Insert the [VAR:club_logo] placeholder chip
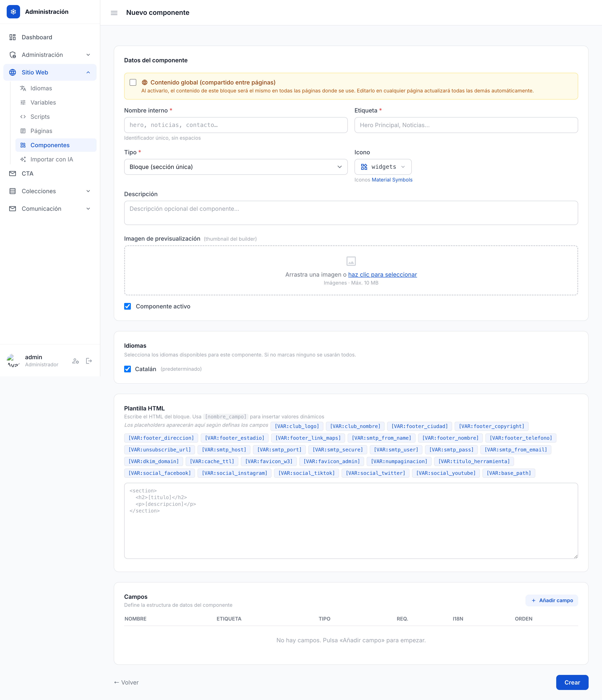Viewport: 602px width, 700px height. point(297,426)
